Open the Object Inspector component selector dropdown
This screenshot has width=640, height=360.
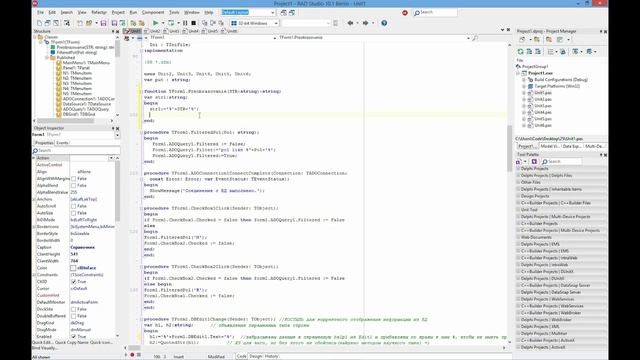pyautogui.click(x=117, y=135)
